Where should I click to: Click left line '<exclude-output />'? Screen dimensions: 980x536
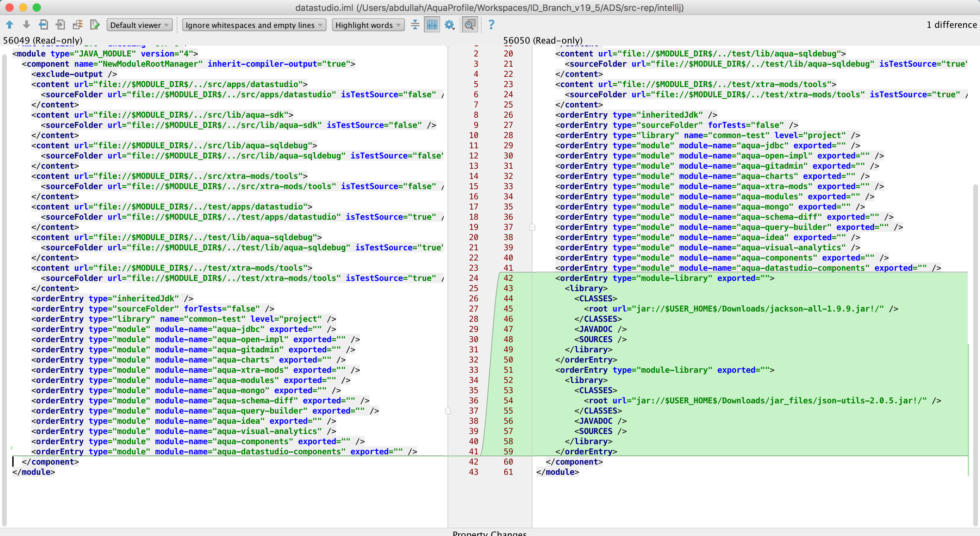pos(74,74)
